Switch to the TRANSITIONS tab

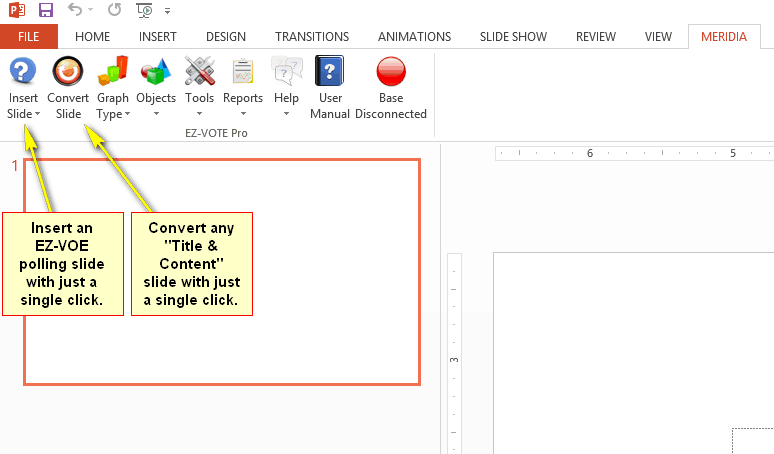[312, 37]
